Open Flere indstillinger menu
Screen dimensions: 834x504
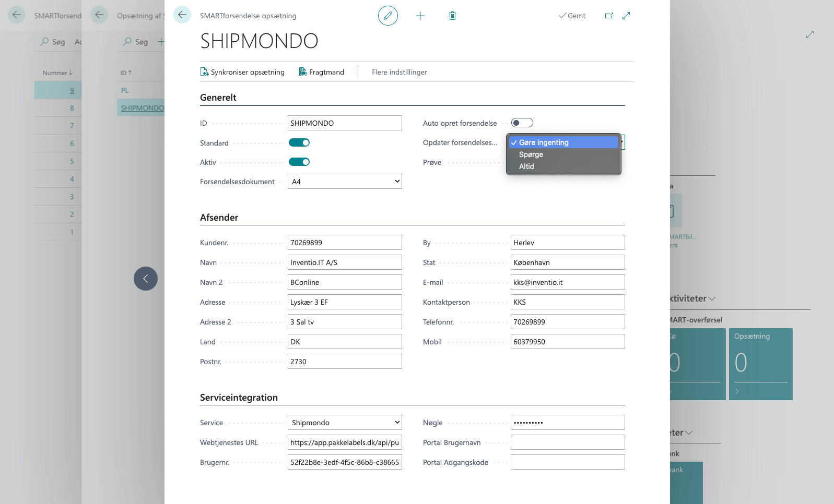(400, 72)
